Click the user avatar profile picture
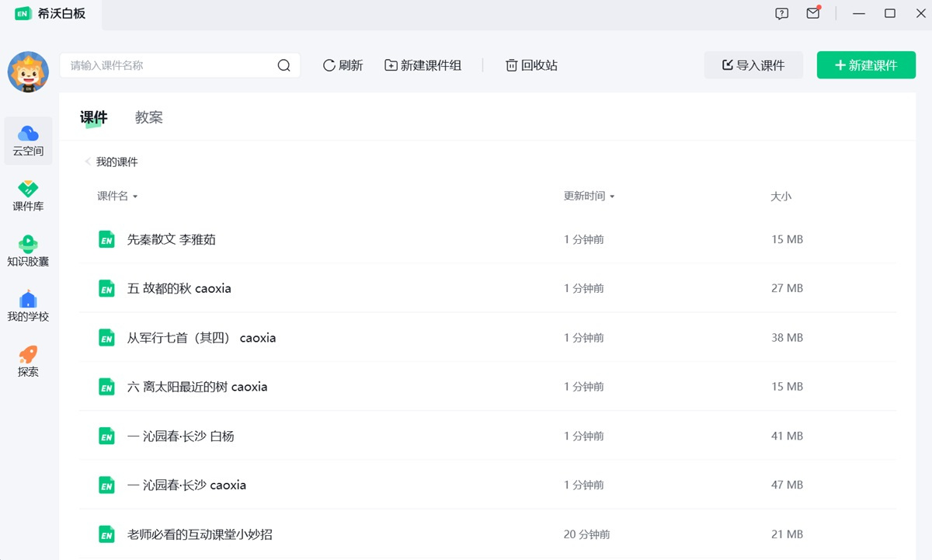The width and height of the screenshot is (932, 560). (x=28, y=72)
